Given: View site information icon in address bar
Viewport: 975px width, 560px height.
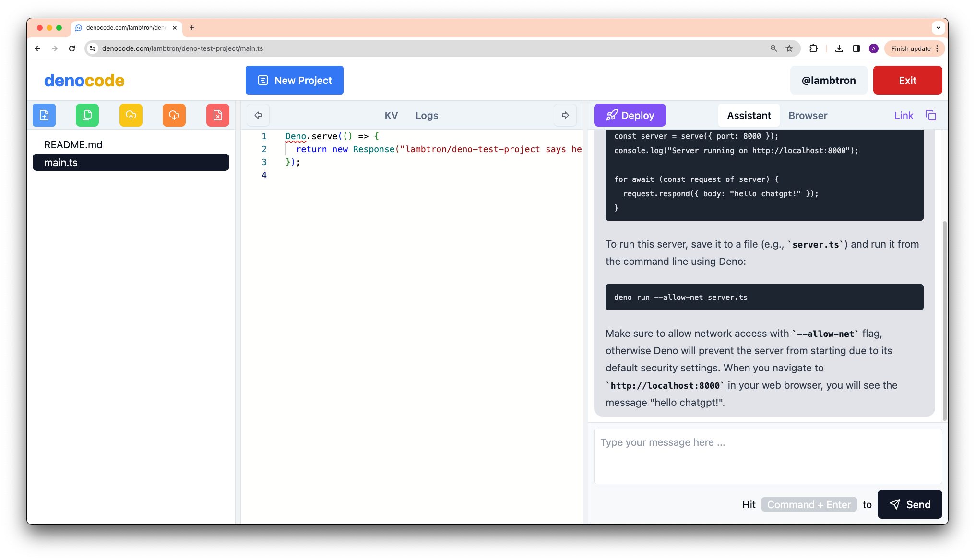Looking at the screenshot, I should [93, 48].
